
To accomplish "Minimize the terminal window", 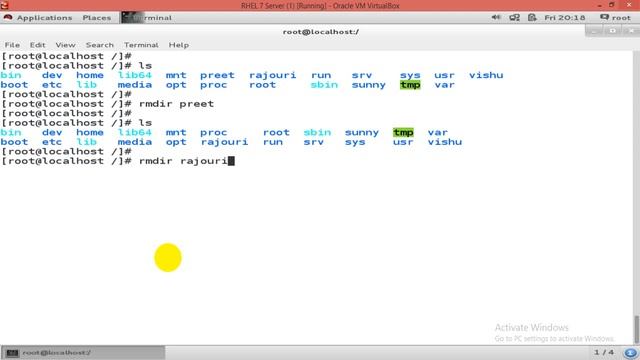I will tap(594, 31).
